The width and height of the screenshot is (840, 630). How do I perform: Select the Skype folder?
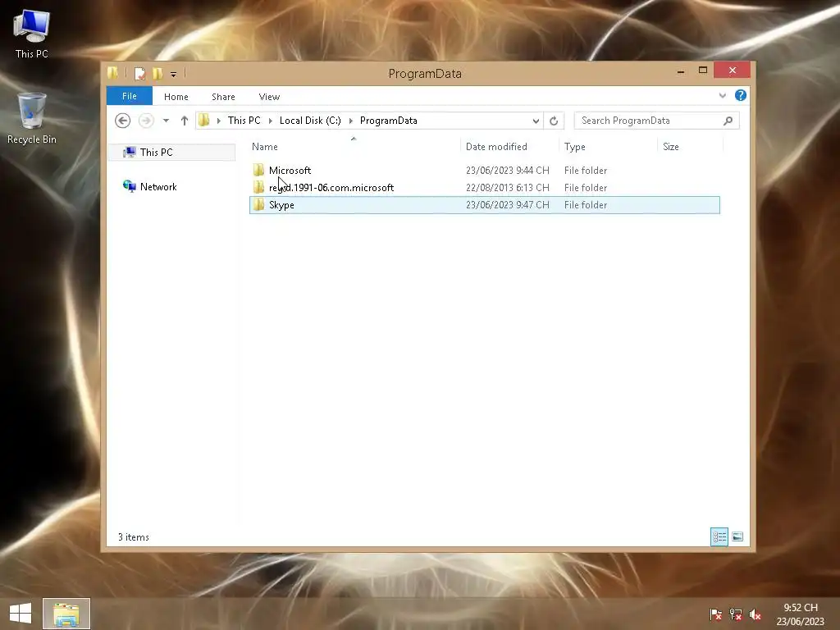point(484,204)
